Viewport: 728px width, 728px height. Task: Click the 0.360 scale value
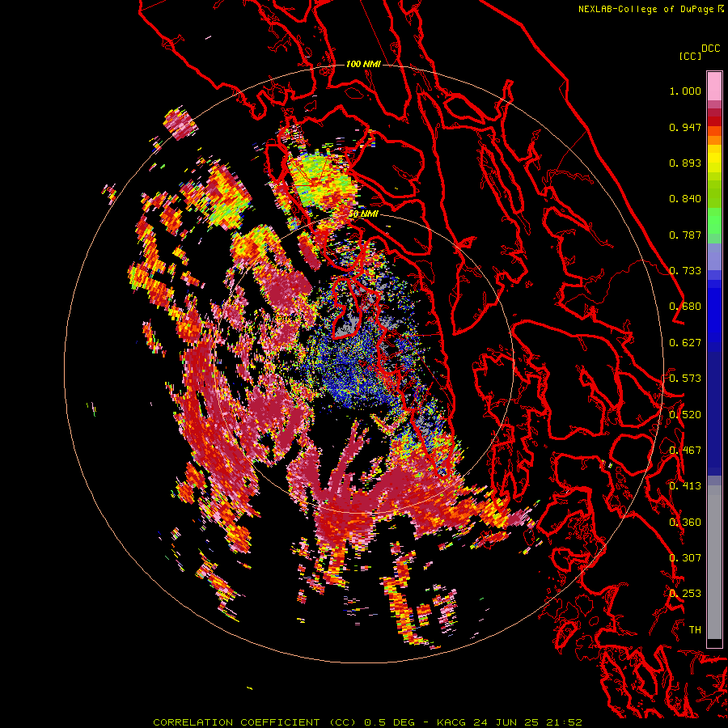(x=685, y=523)
